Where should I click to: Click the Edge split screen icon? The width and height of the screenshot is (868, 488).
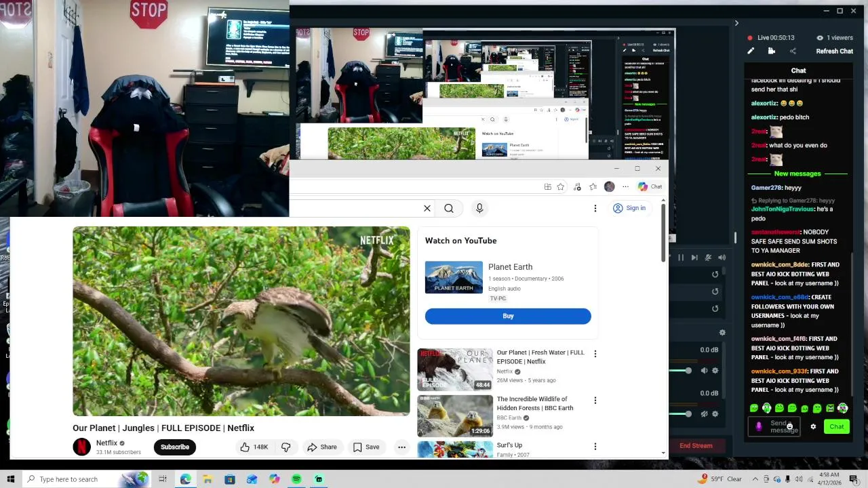[547, 187]
